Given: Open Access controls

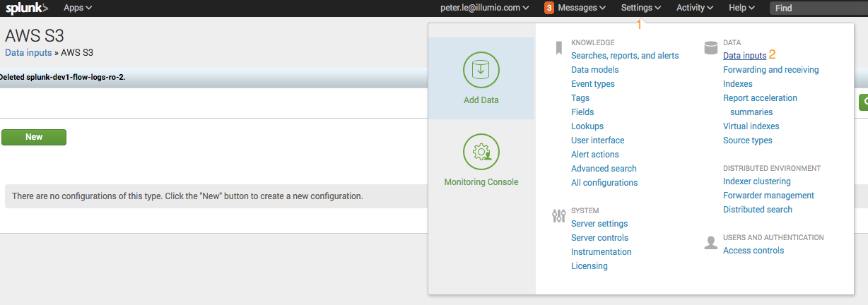Looking at the screenshot, I should click(x=753, y=251).
